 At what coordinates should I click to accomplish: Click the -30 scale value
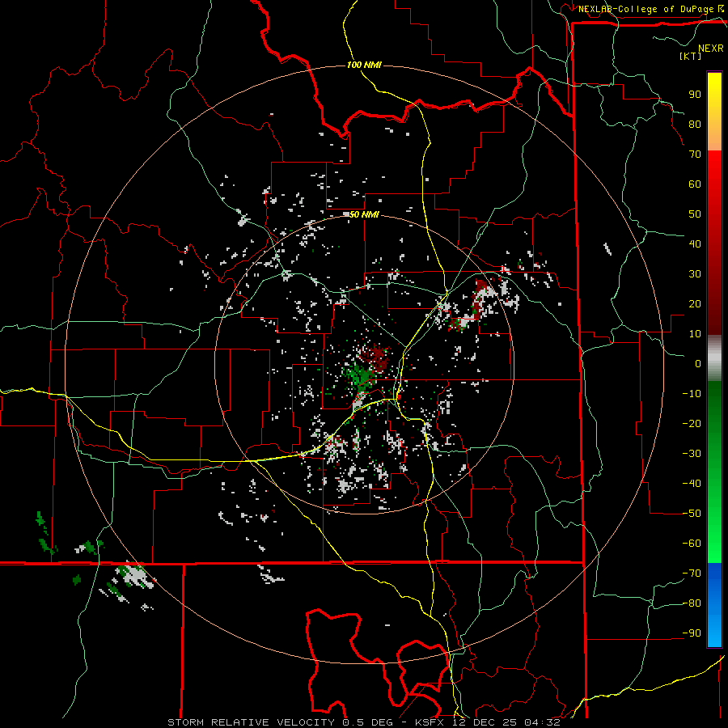pyautogui.click(x=692, y=454)
